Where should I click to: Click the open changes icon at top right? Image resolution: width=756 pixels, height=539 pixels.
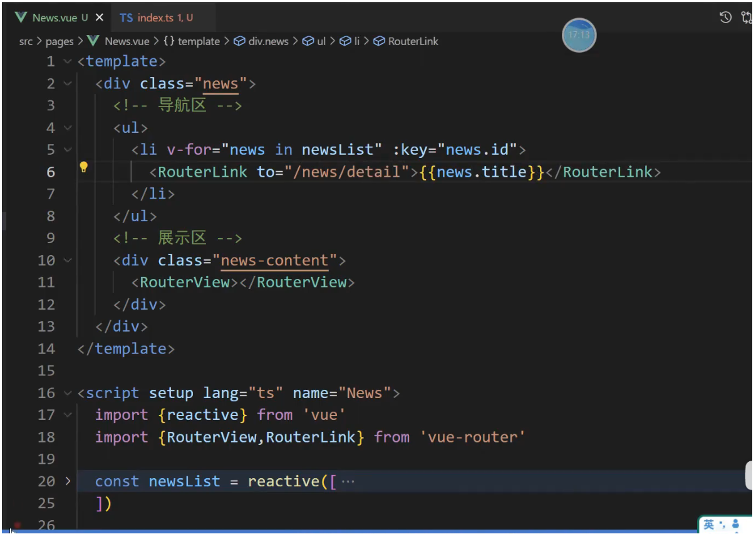(747, 18)
